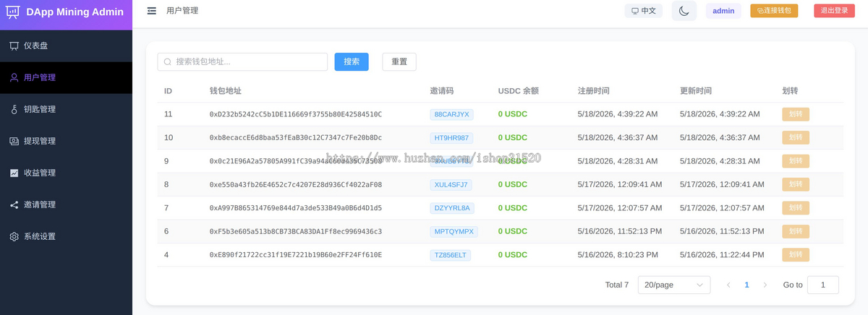The width and height of the screenshot is (868, 315).
Task: Click wallet address starting 0xF5b3e605a513b8
Action: tap(296, 231)
